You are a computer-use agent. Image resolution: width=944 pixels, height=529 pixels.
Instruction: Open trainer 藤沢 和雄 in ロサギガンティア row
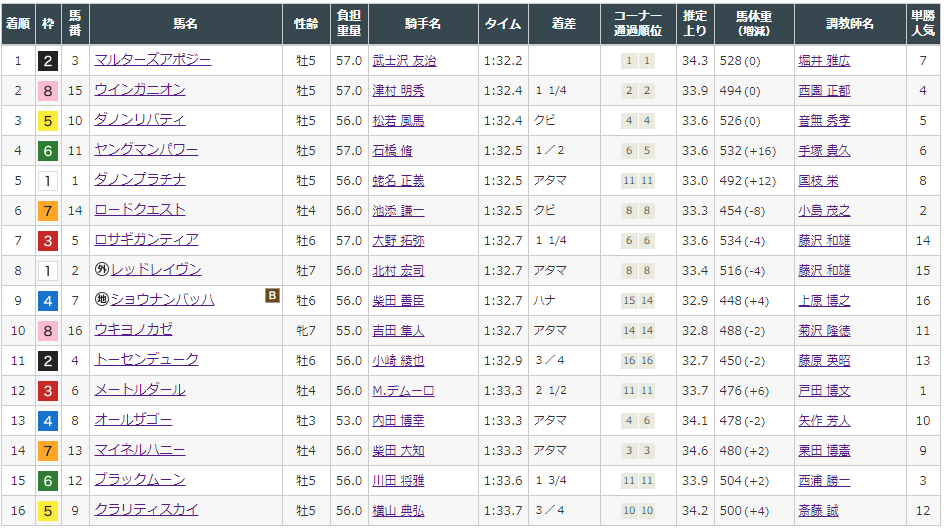tap(824, 241)
